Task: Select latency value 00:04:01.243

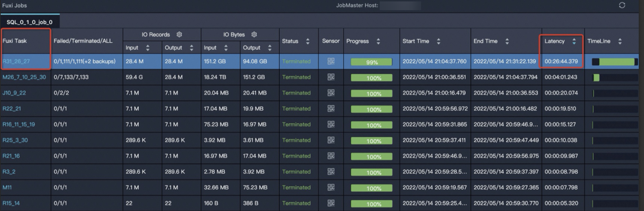Action: (561, 77)
